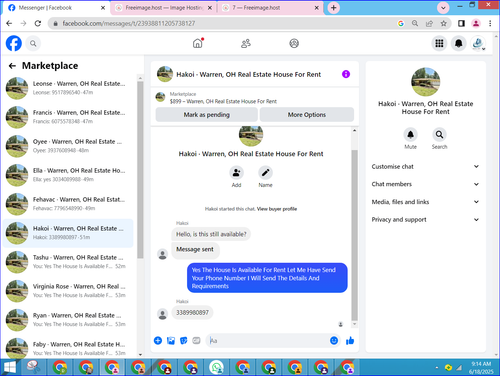Choose a sticker using the sticker icon
500x376 pixels.
[184, 341]
